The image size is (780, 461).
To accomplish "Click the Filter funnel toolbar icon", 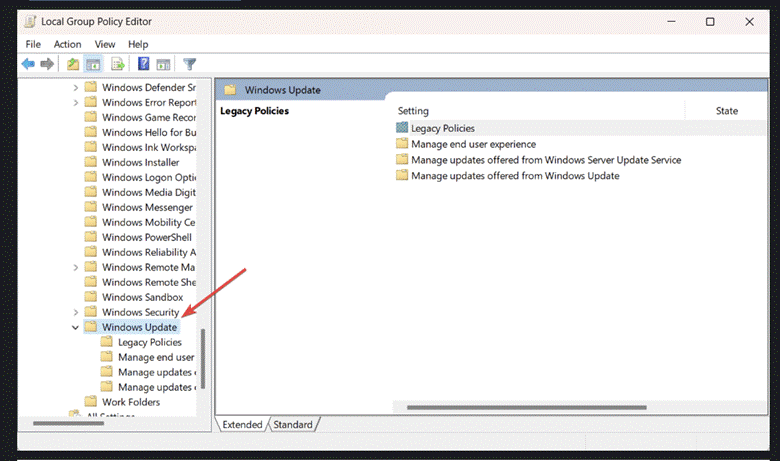I will coord(190,64).
